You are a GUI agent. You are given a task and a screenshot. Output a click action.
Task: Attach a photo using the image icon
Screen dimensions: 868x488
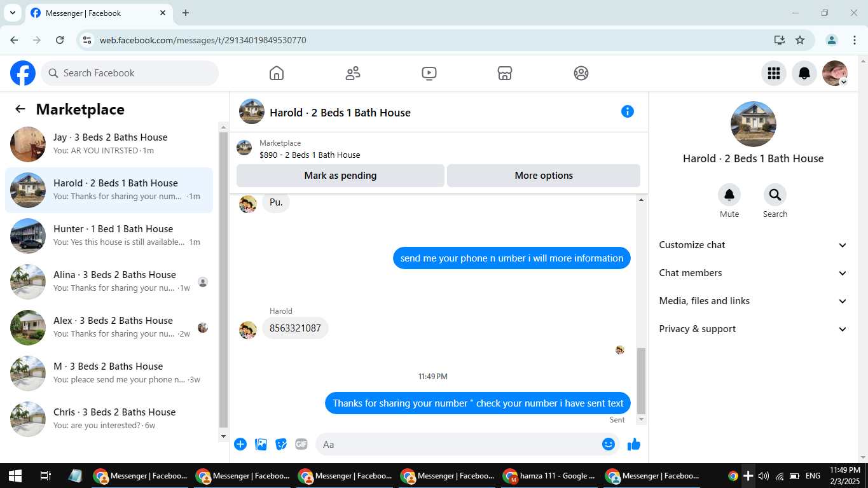(261, 444)
